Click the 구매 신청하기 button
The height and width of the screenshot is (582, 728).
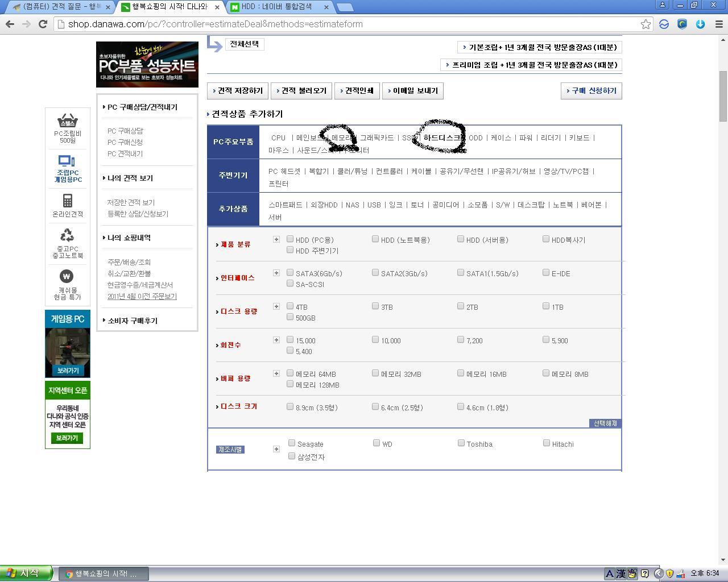tap(591, 91)
